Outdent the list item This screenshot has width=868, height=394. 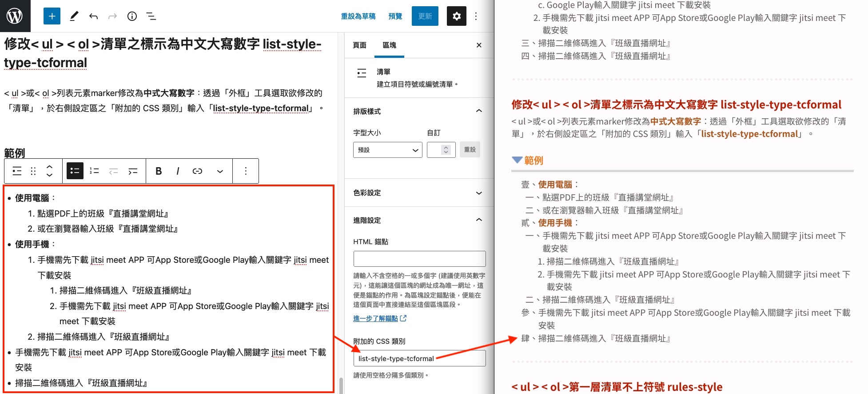pyautogui.click(x=114, y=171)
